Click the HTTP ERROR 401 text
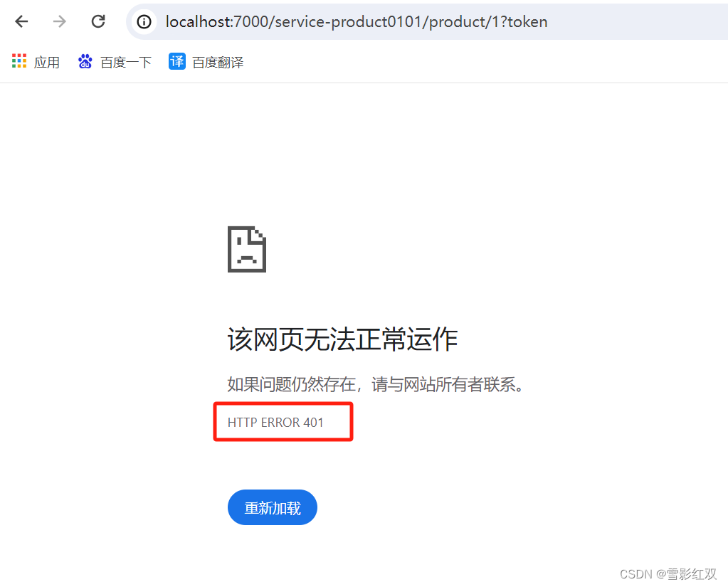Viewport: 728px width, 587px height. pyautogui.click(x=275, y=422)
